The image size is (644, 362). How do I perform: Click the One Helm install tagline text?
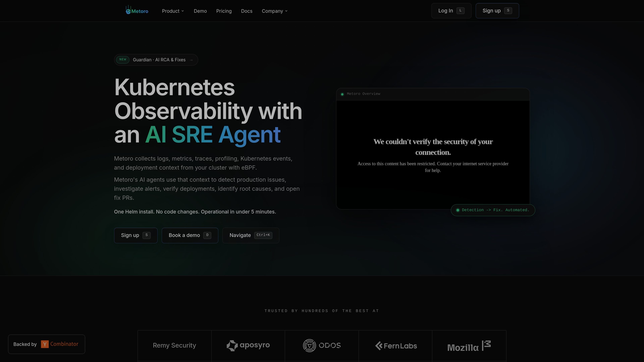pos(195,212)
